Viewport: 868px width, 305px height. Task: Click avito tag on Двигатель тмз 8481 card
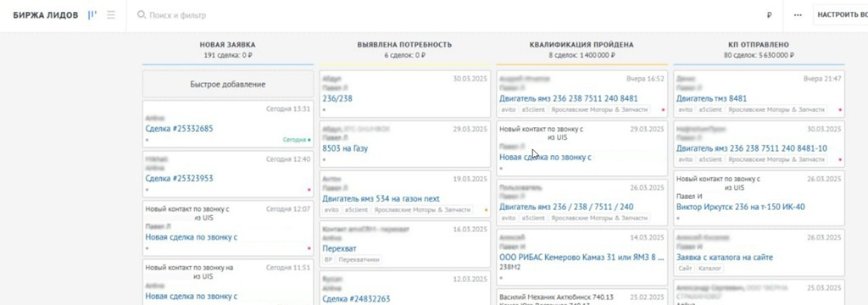click(685, 110)
